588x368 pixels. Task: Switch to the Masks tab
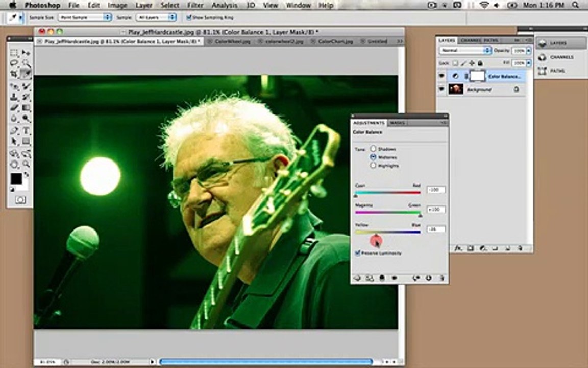point(397,123)
